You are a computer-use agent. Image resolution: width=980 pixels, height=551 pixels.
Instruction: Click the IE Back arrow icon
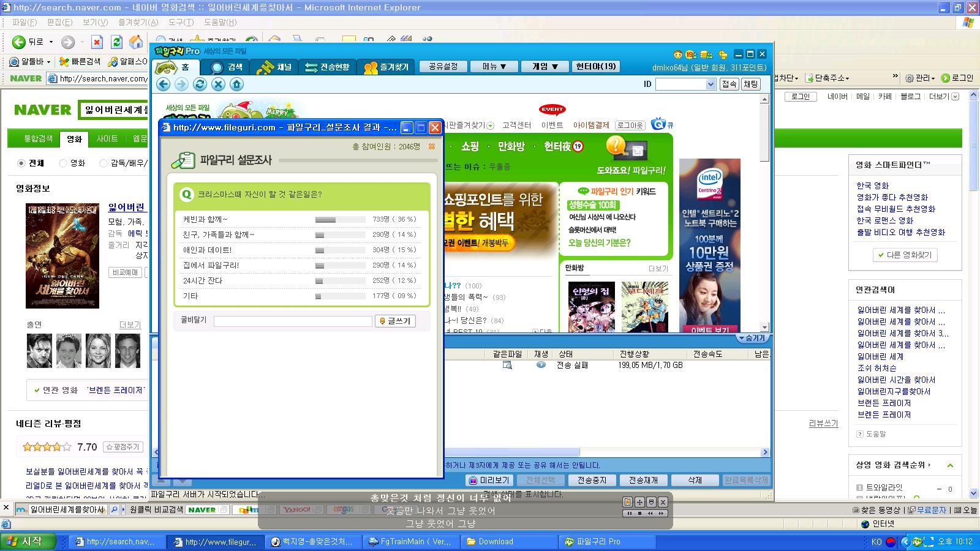pyautogui.click(x=19, y=42)
